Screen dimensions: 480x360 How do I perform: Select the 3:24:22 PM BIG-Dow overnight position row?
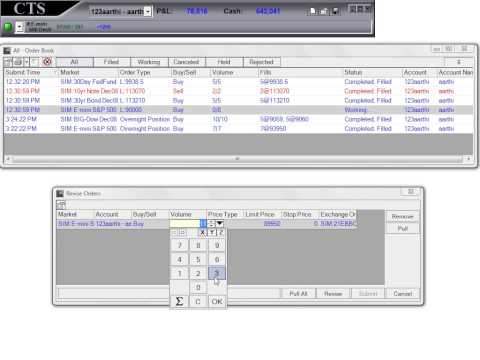coord(238,119)
